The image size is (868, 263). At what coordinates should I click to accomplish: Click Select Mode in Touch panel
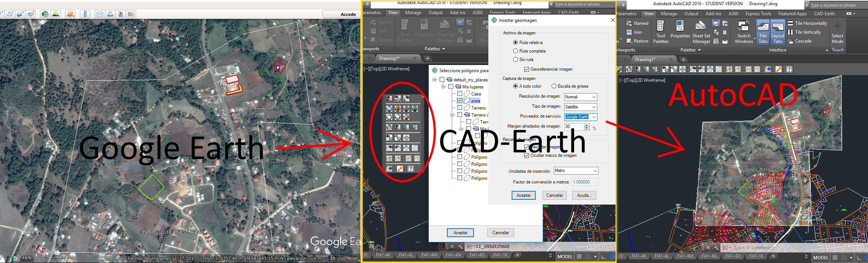click(837, 32)
